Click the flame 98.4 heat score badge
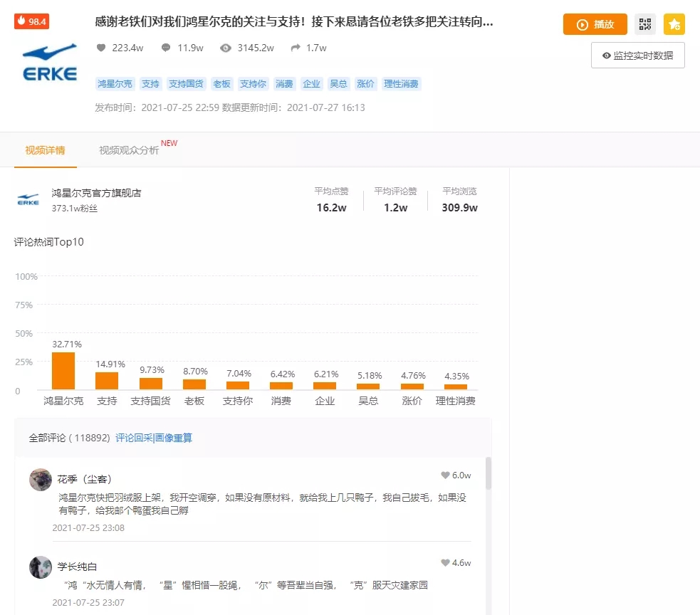 (32, 21)
